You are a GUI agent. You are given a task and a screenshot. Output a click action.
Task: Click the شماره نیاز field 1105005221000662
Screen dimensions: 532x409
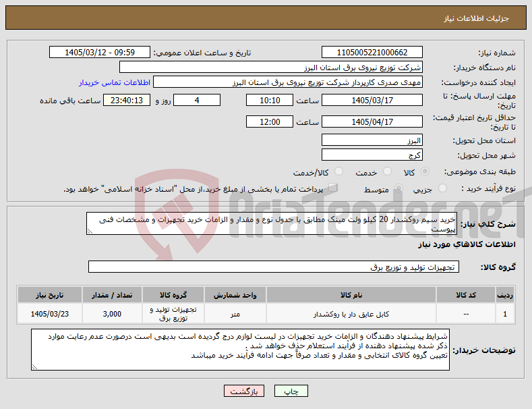click(x=372, y=53)
